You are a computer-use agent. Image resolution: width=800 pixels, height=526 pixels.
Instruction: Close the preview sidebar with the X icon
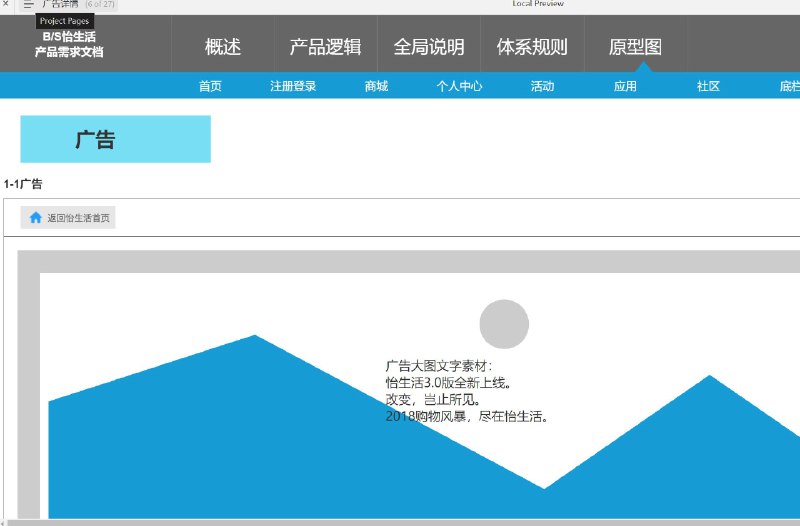point(6,4)
